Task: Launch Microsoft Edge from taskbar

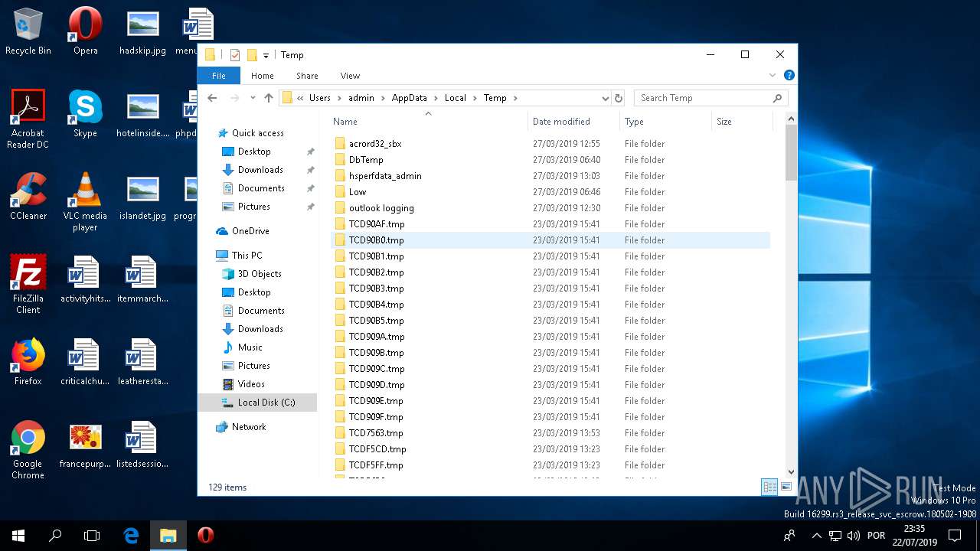Action: [131, 536]
